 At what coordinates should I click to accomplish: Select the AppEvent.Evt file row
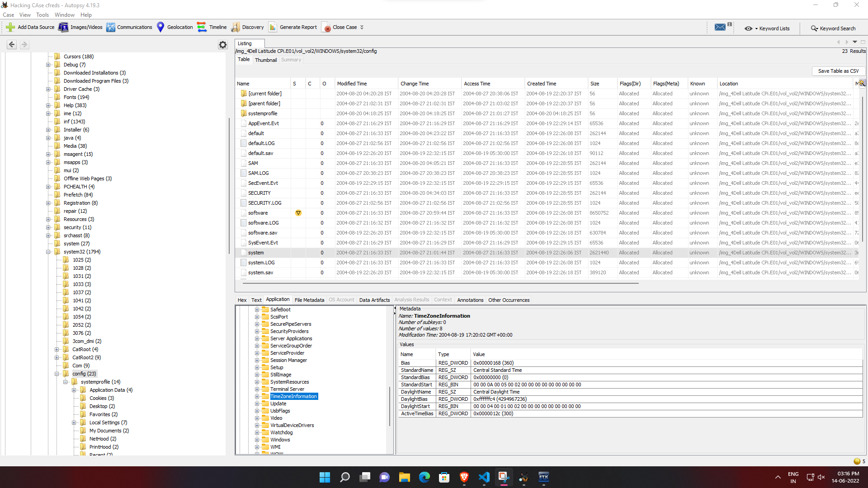[x=547, y=123]
